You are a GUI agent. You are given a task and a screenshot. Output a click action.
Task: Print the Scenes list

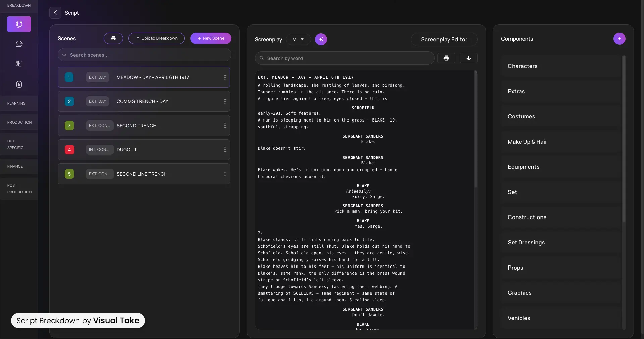113,38
